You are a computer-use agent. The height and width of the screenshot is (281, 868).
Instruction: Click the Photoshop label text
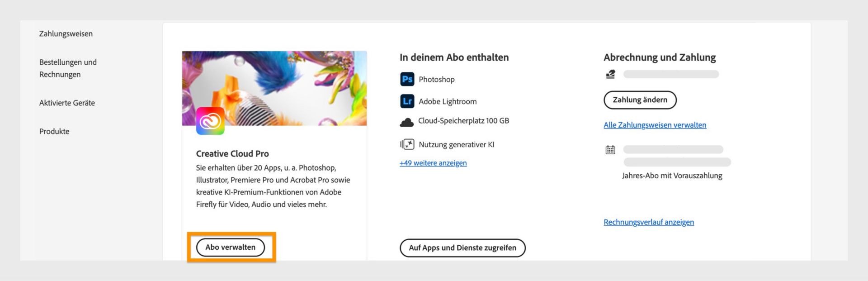point(437,79)
